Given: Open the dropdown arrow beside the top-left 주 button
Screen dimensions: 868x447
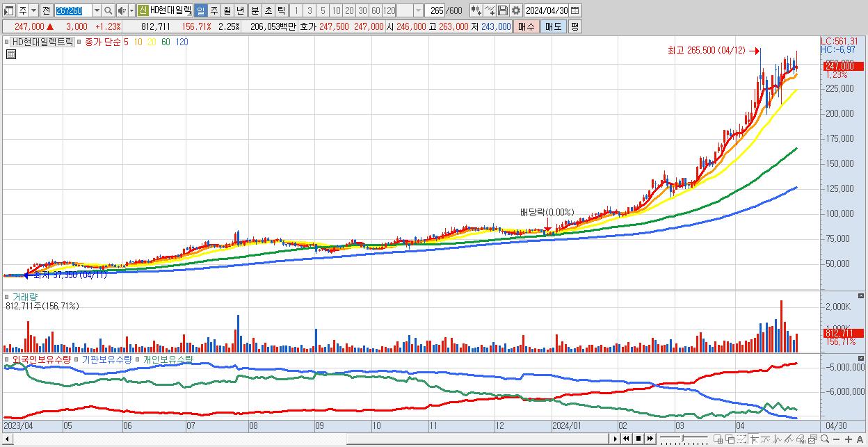Looking at the screenshot, I should point(33,10).
